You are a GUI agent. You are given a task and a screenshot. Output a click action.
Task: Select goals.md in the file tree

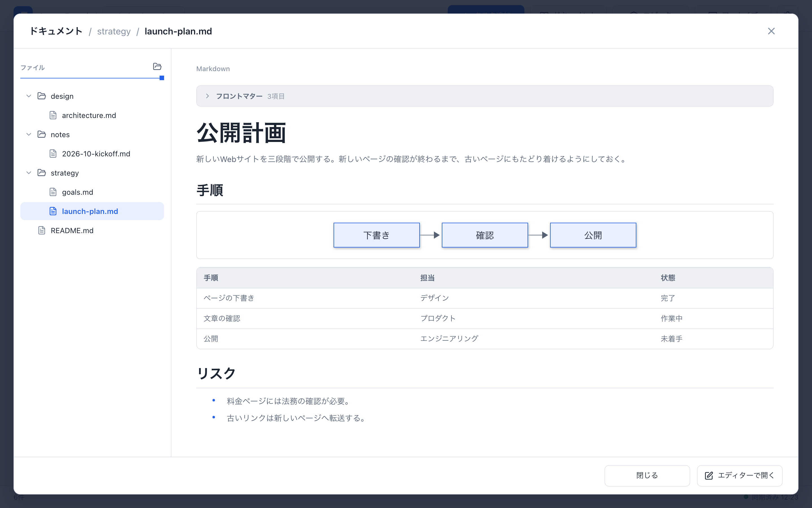pyautogui.click(x=92, y=192)
